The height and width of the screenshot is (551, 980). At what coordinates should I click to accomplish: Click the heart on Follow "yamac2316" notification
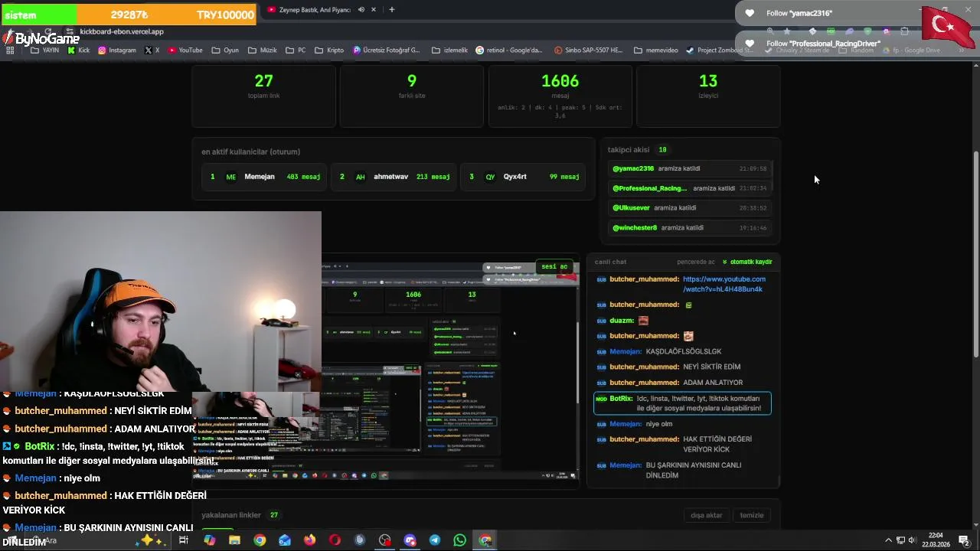(x=750, y=13)
